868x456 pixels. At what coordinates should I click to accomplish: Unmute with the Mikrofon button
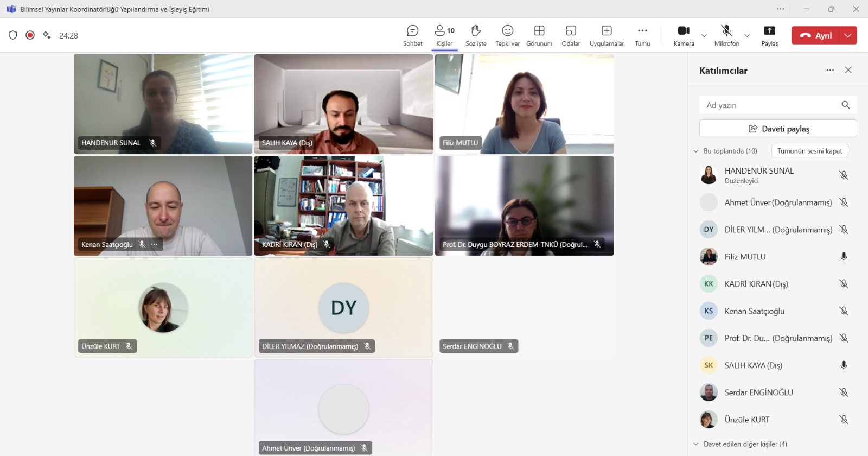tap(726, 35)
